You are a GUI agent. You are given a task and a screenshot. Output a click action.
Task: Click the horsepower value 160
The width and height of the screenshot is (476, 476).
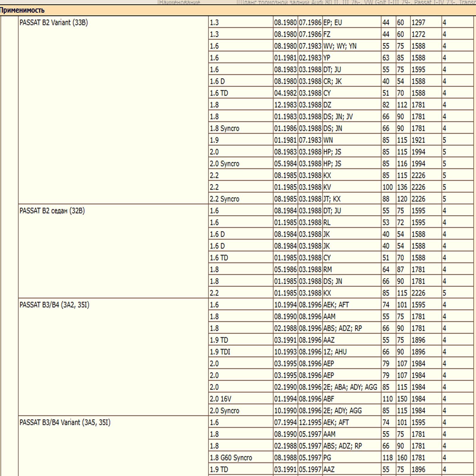[x=403, y=458]
